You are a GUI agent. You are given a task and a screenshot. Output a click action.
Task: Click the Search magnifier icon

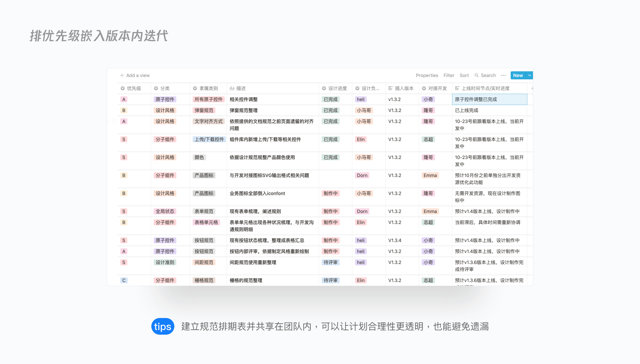(477, 75)
